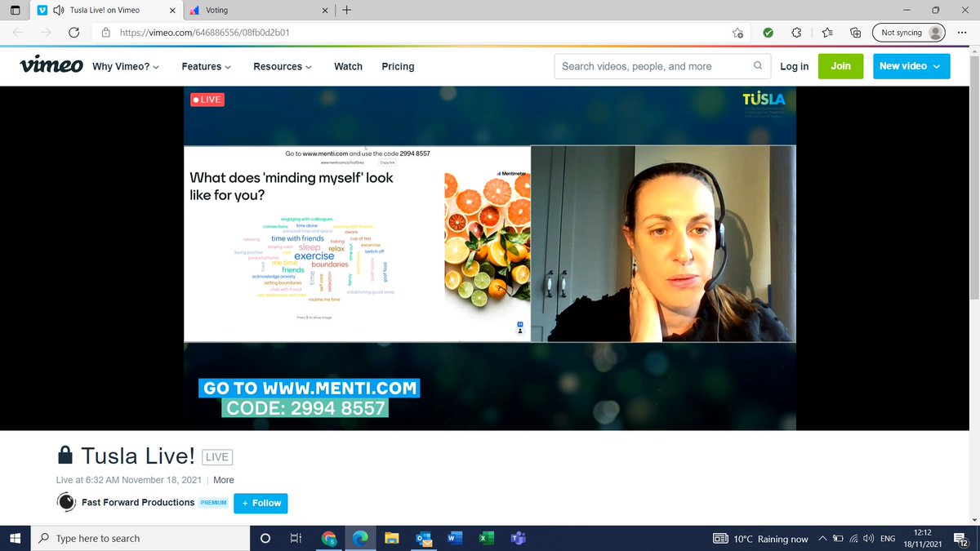
Task: Show hidden system tray icons
Action: pyautogui.click(x=822, y=539)
